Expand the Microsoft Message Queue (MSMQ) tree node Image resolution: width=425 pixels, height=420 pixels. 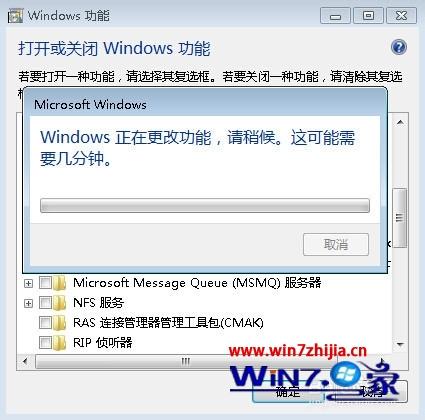point(29,284)
